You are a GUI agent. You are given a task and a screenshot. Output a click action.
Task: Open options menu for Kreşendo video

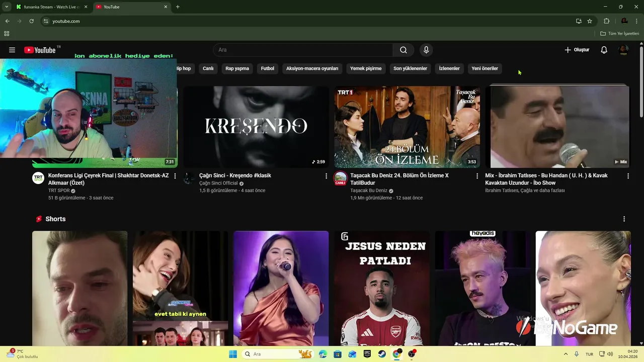pos(326,176)
